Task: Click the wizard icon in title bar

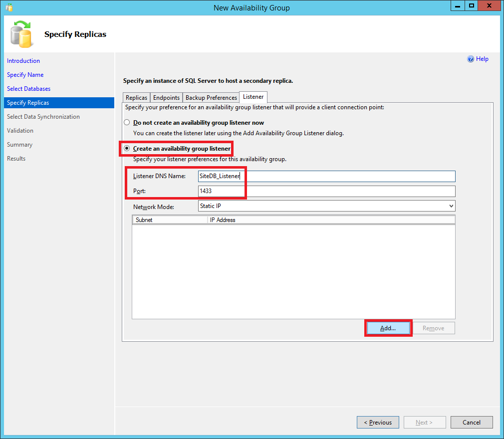Action: 9,7
